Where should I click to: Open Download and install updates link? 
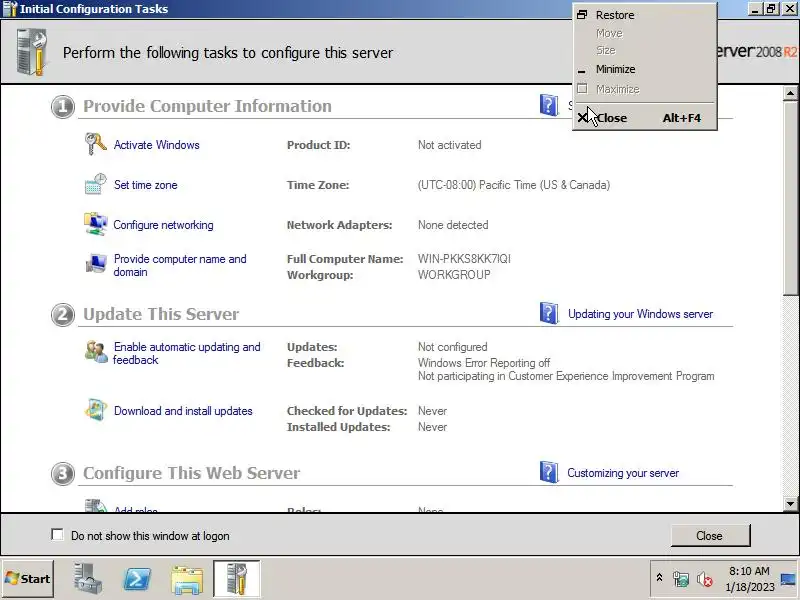[183, 411]
